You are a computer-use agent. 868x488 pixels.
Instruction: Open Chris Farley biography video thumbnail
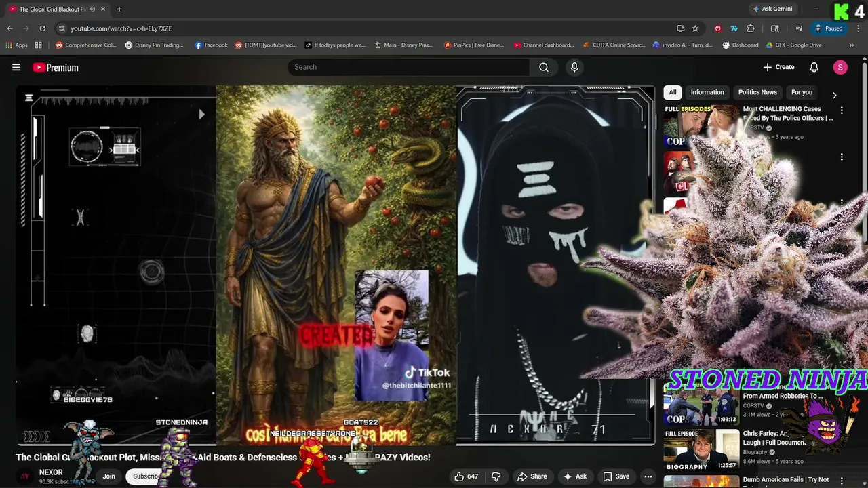tap(701, 449)
